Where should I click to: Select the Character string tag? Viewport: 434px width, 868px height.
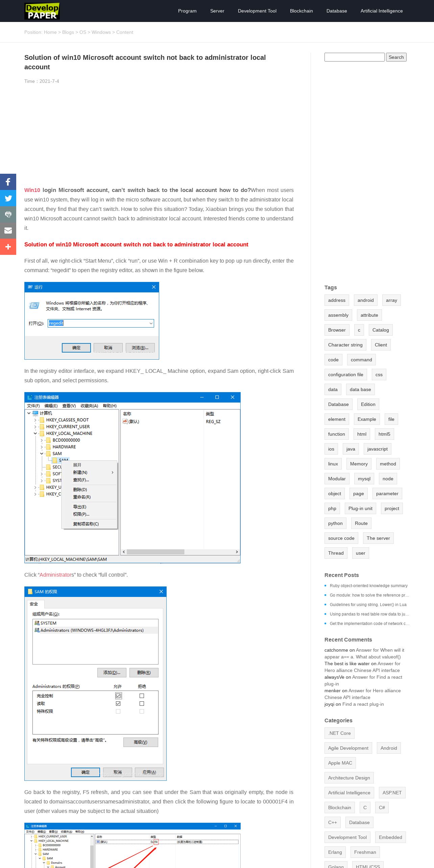tap(345, 345)
